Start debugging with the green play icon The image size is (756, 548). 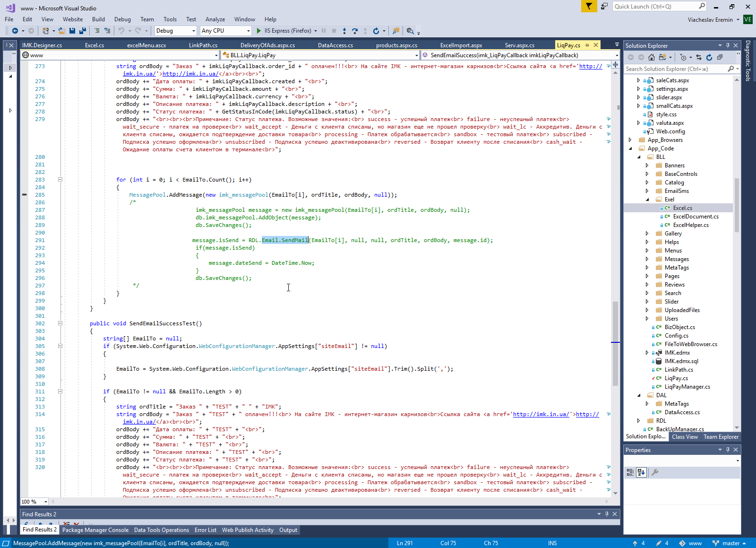(258, 31)
